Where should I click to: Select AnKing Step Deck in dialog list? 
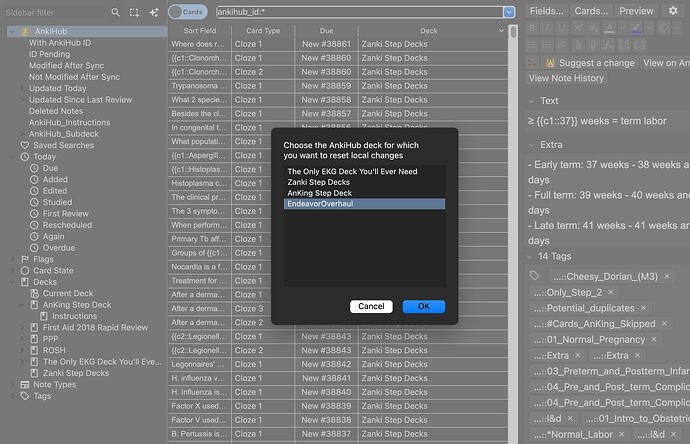[364, 193]
